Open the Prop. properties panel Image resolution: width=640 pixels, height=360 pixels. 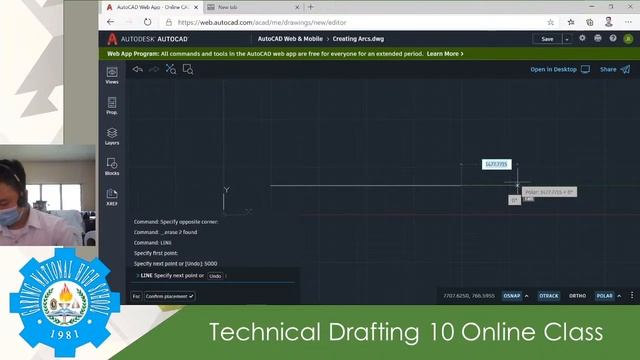pyautogui.click(x=112, y=105)
